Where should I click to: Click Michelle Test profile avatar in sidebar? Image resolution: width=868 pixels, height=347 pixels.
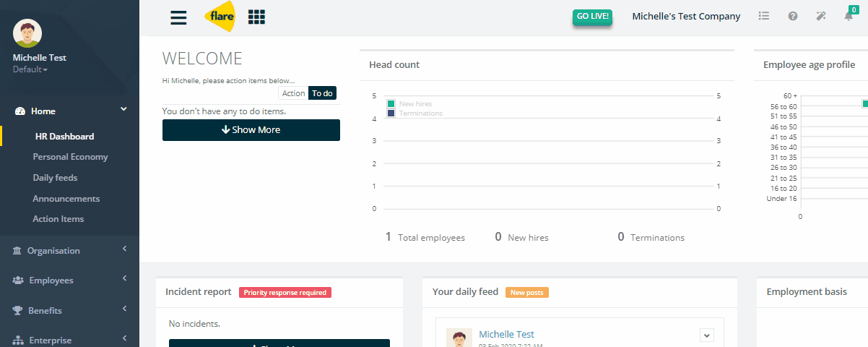click(27, 33)
